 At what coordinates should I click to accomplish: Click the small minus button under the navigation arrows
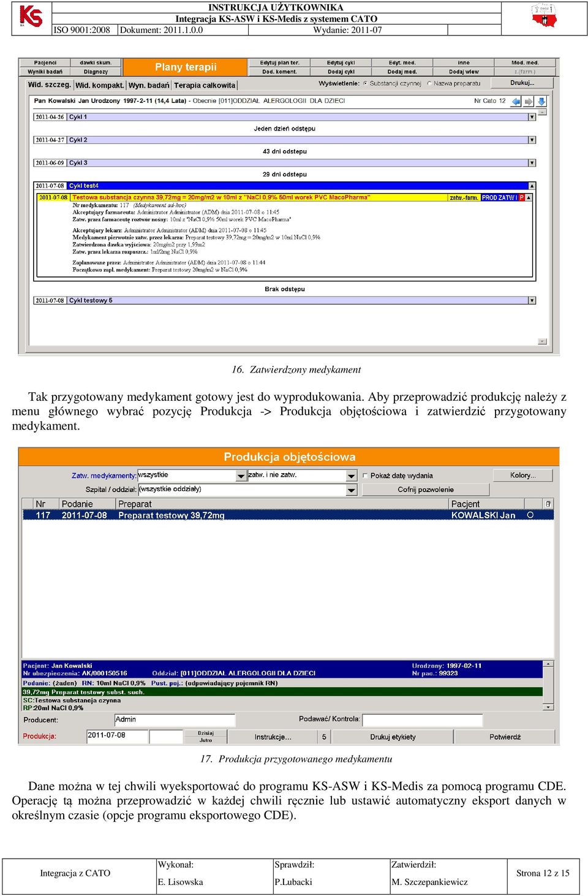pos(541,112)
